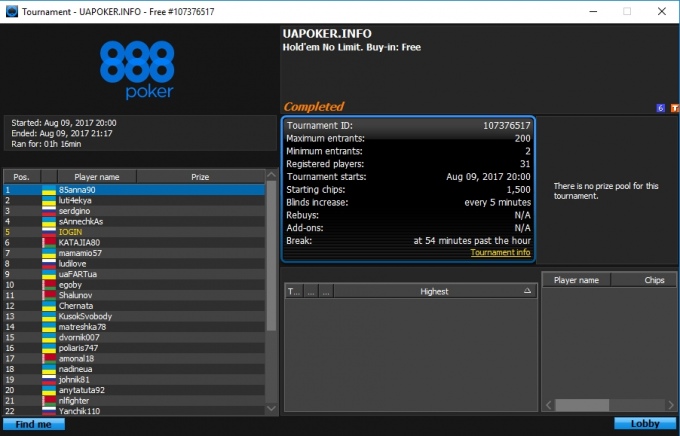Click the Completed status label
680x436 pixels.
click(314, 106)
